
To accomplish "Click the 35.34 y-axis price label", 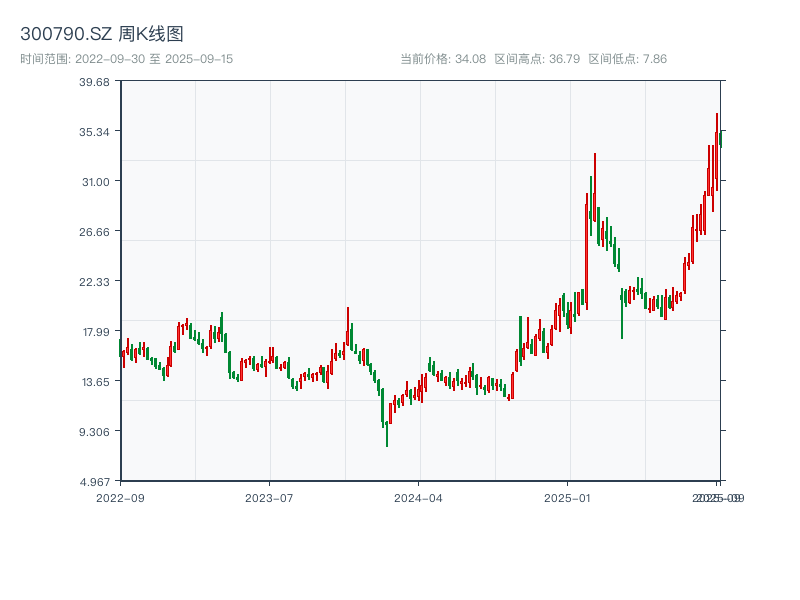I will (96, 132).
